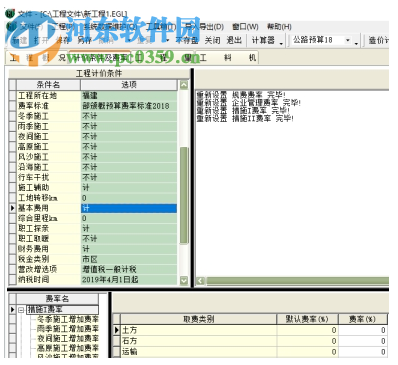Click the 条件名 column header
The height and width of the screenshot is (365, 398).
click(x=48, y=85)
